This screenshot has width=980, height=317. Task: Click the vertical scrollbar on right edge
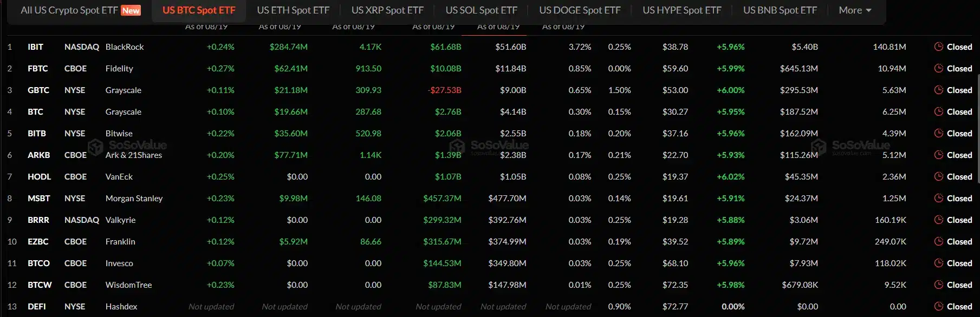point(978,129)
